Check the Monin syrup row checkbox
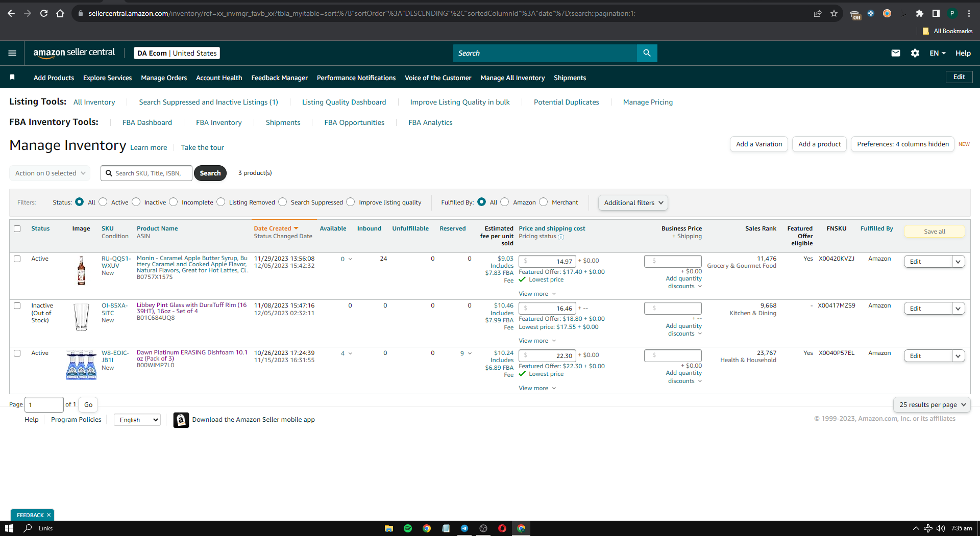Image resolution: width=980 pixels, height=536 pixels. pos(17,259)
